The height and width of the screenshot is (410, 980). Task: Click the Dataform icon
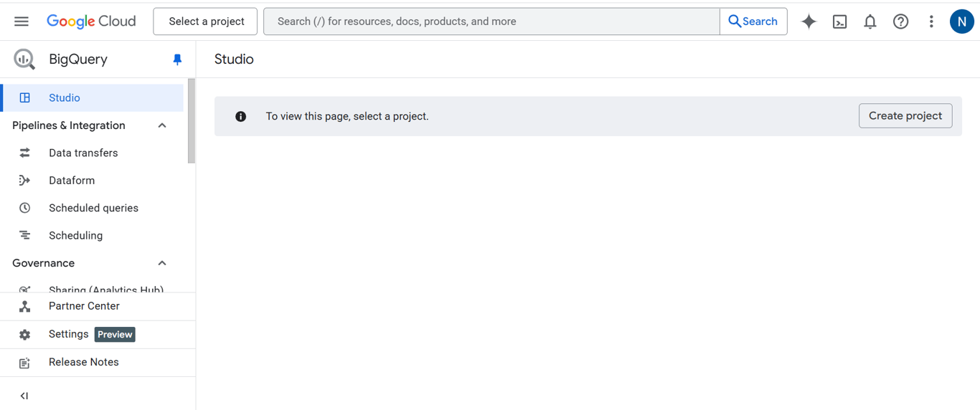click(25, 181)
